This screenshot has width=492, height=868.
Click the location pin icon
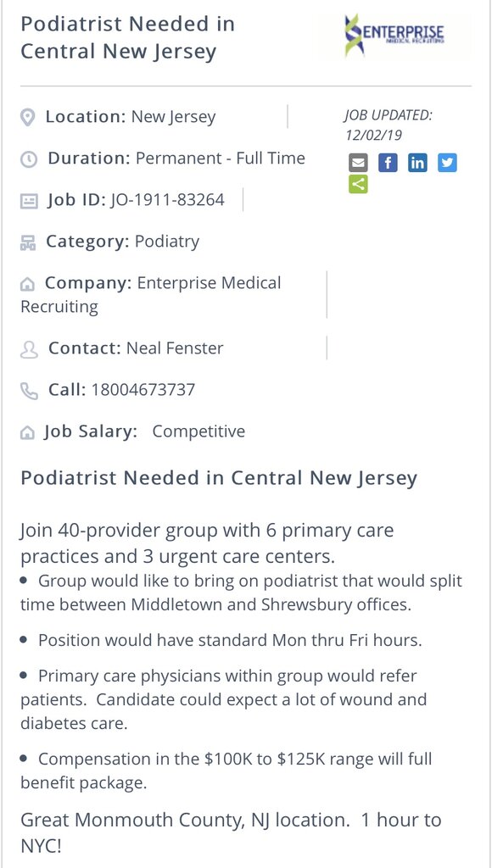click(x=28, y=117)
